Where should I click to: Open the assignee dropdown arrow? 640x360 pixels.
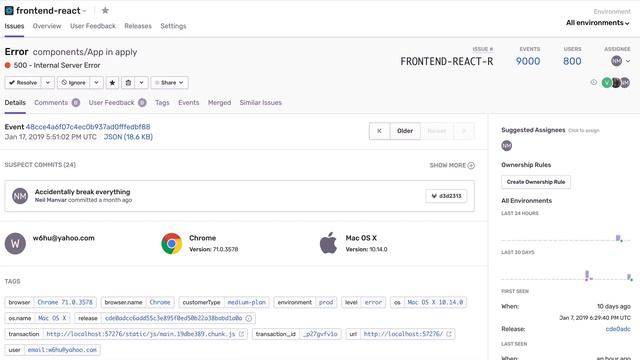[628, 61]
